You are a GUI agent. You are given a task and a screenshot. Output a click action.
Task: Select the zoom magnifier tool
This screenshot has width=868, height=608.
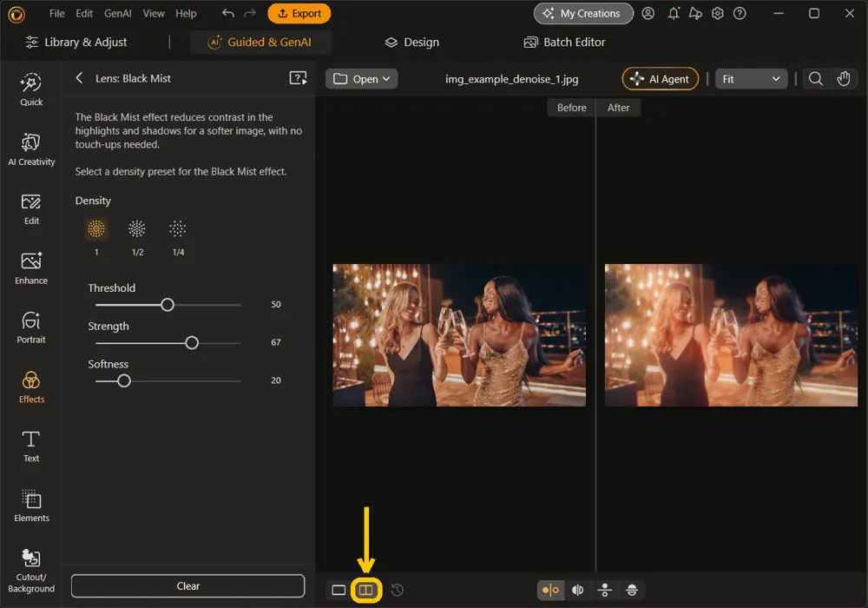coord(815,79)
